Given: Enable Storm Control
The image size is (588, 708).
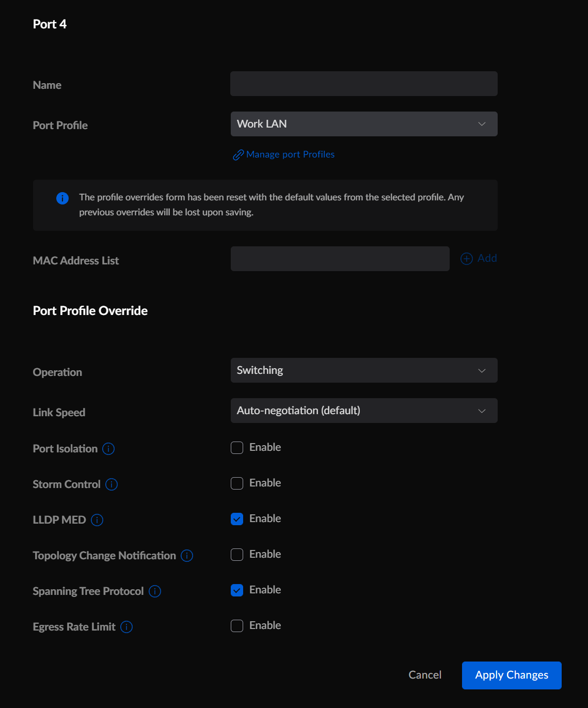Looking at the screenshot, I should point(237,483).
